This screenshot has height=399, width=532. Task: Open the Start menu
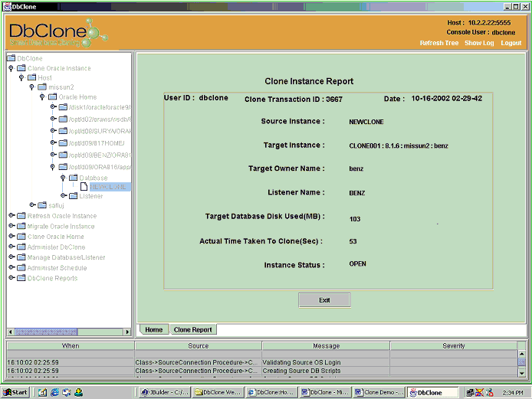pos(15,392)
